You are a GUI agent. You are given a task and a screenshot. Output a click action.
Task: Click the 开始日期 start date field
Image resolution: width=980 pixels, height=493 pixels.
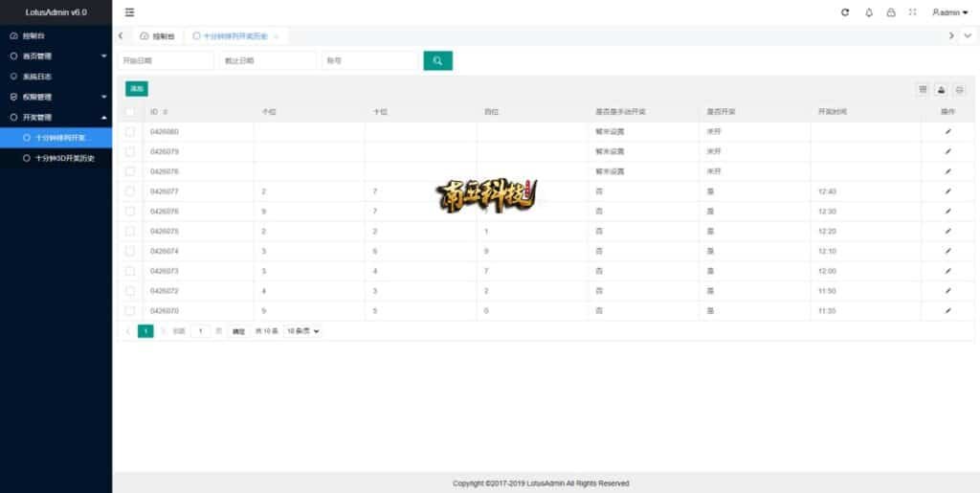165,60
